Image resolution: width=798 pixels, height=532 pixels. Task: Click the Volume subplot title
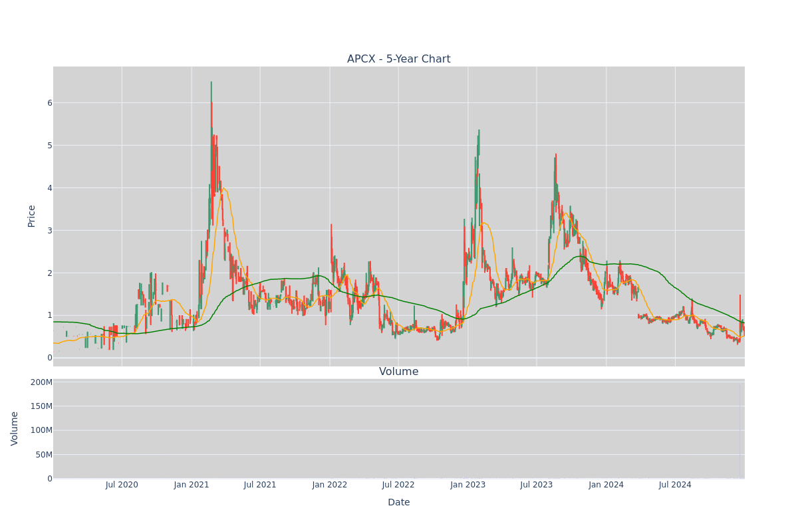pos(398,372)
